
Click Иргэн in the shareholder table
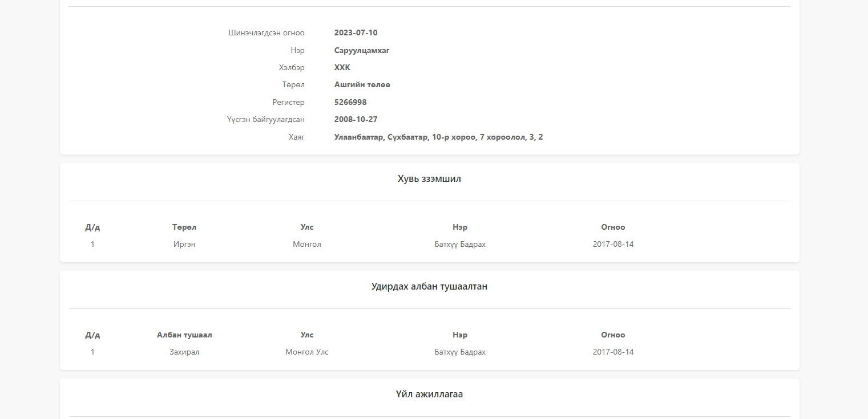click(x=184, y=245)
